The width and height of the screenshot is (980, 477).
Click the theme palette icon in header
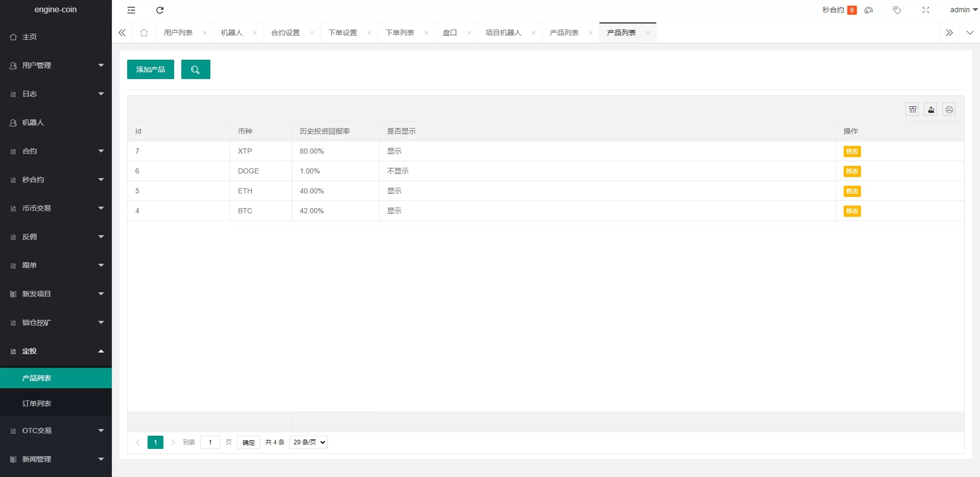(x=869, y=10)
